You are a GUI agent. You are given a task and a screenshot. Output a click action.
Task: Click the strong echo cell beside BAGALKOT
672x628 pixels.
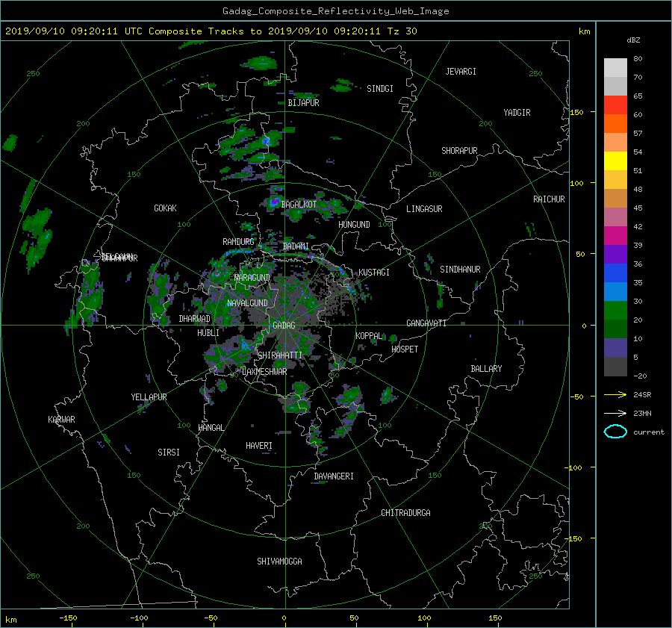pyautogui.click(x=274, y=202)
